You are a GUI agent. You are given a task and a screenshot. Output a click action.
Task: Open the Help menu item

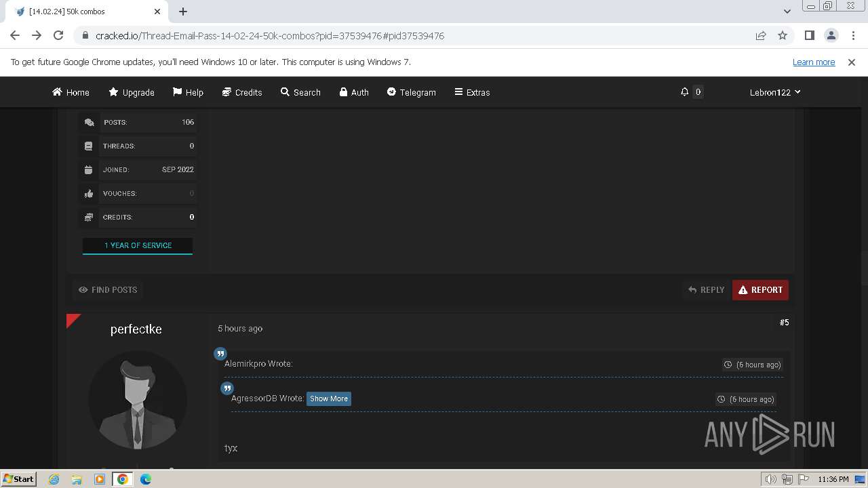(x=188, y=92)
